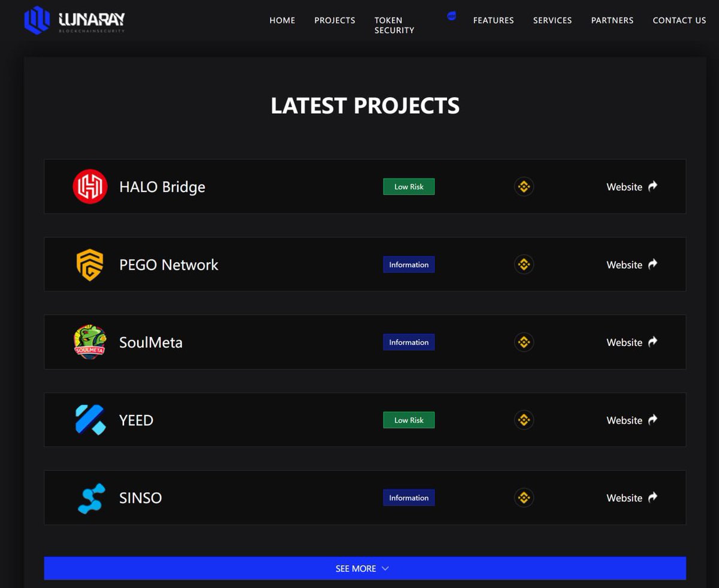Open the PROJECTS menu item
The image size is (719, 588).
click(335, 20)
